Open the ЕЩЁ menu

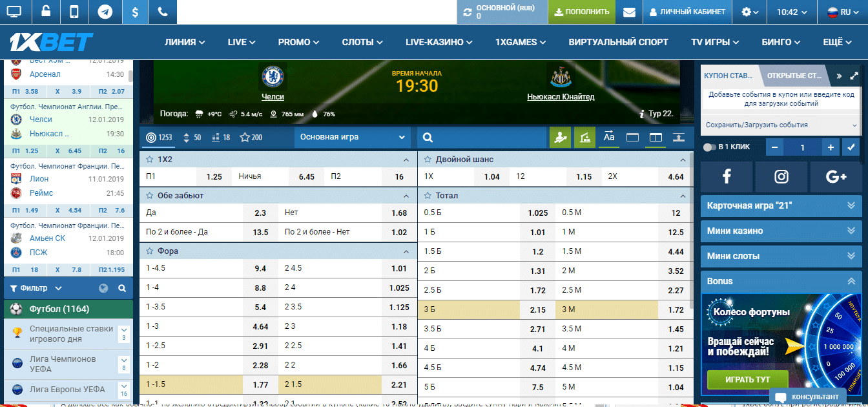click(x=837, y=42)
